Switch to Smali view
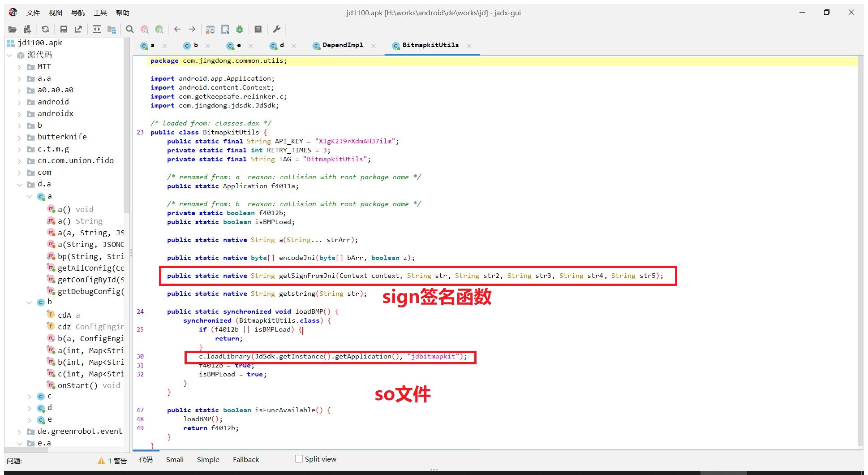868x475 pixels. pos(175,459)
